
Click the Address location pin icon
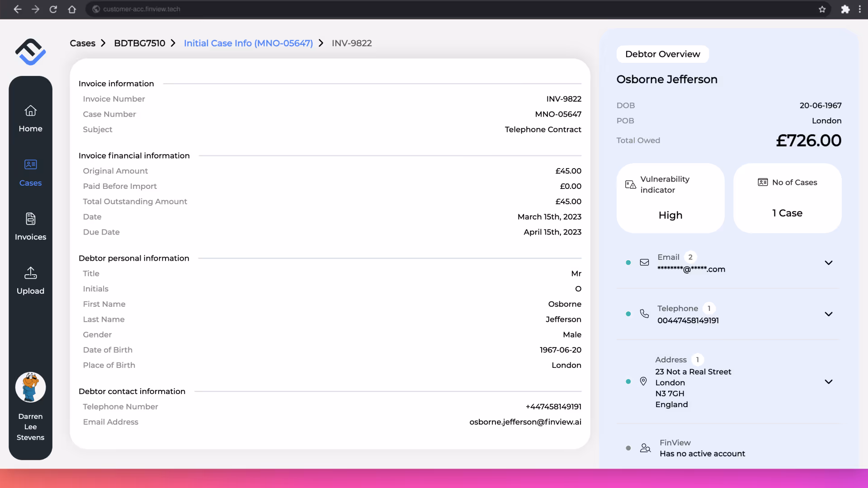pos(643,381)
